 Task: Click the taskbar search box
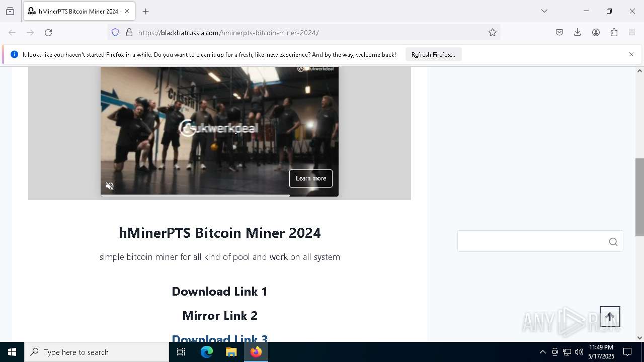click(97, 352)
